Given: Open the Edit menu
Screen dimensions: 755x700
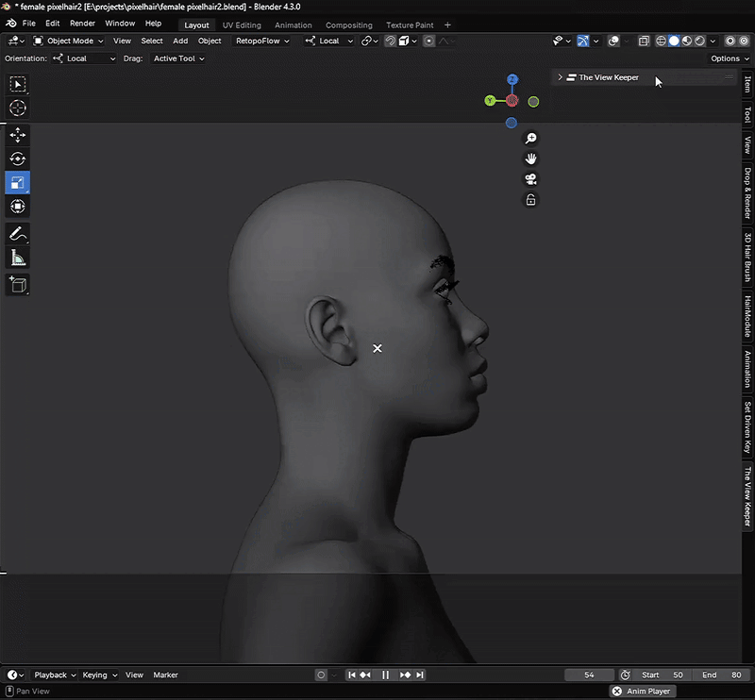Looking at the screenshot, I should click(x=53, y=23).
